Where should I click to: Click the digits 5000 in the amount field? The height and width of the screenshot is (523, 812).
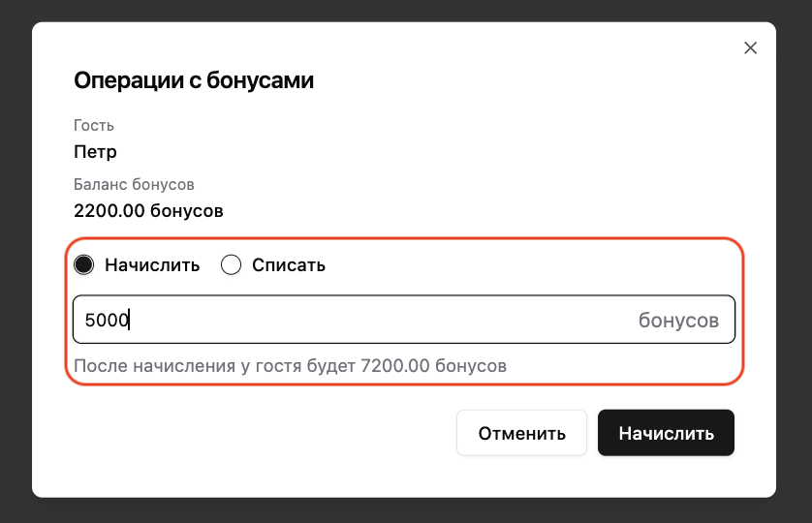(107, 320)
